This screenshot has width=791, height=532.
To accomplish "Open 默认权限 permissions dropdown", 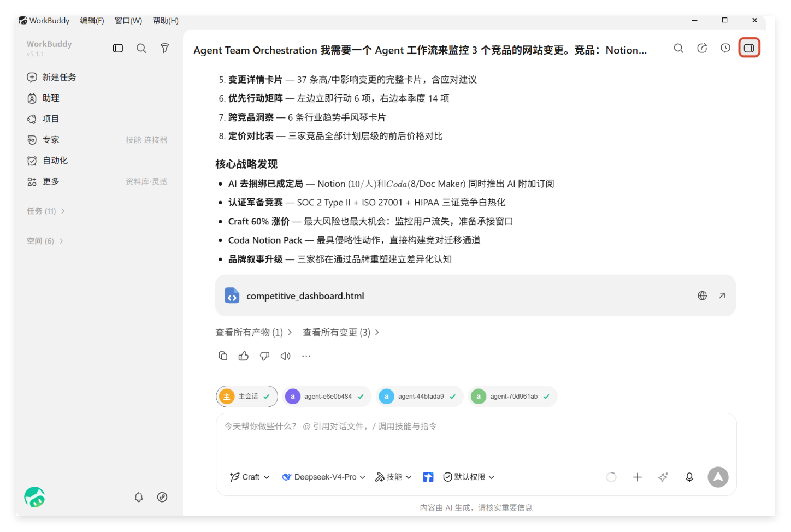I will [469, 477].
